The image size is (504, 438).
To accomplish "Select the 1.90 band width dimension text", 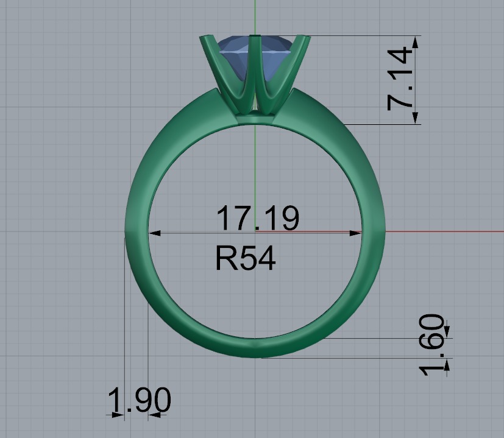I will coord(139,400).
